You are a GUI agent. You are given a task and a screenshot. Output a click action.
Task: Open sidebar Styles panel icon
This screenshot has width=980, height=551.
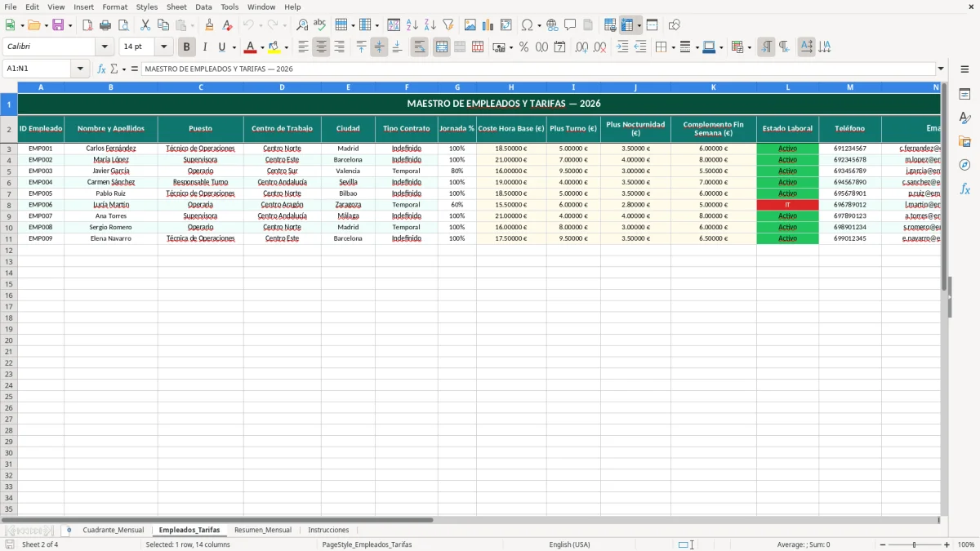point(964,118)
